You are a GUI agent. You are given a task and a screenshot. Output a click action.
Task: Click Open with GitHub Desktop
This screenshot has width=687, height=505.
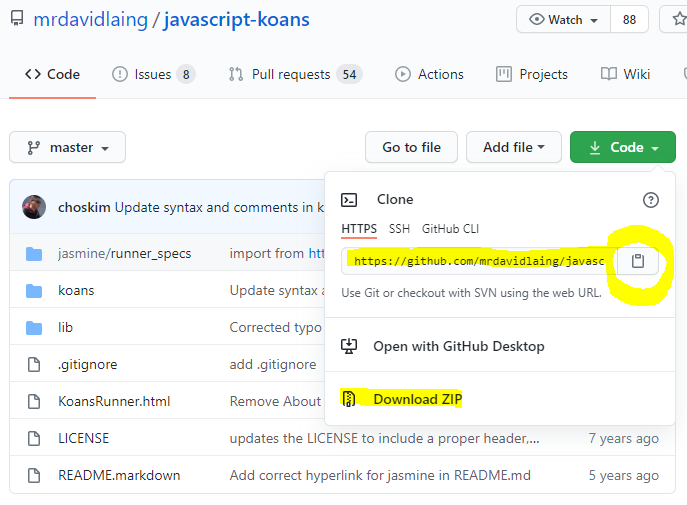click(458, 346)
